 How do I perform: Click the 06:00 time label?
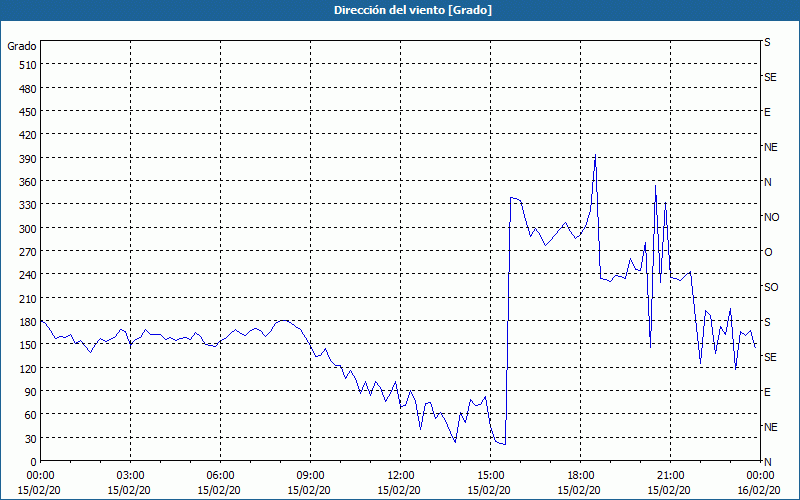pos(220,476)
